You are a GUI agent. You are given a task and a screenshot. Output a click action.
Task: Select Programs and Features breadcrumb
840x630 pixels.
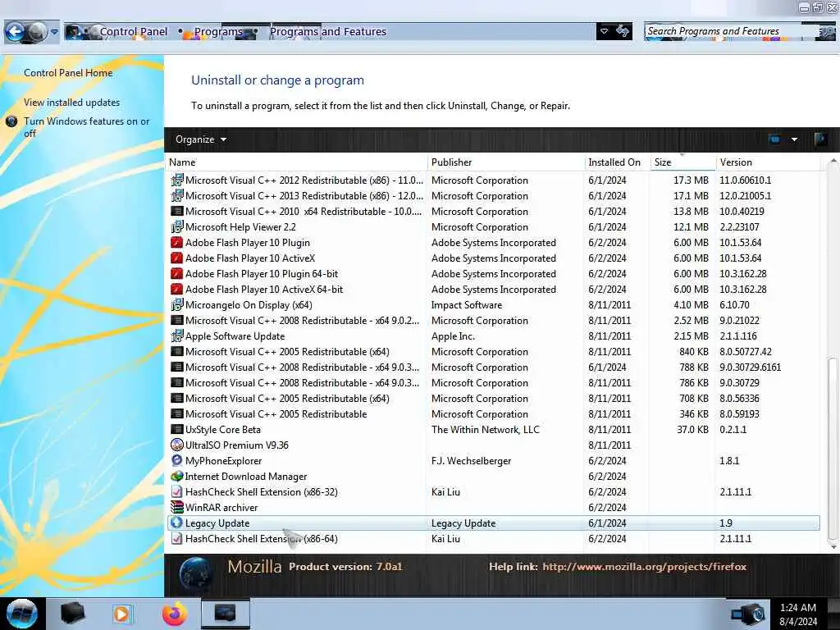(328, 32)
